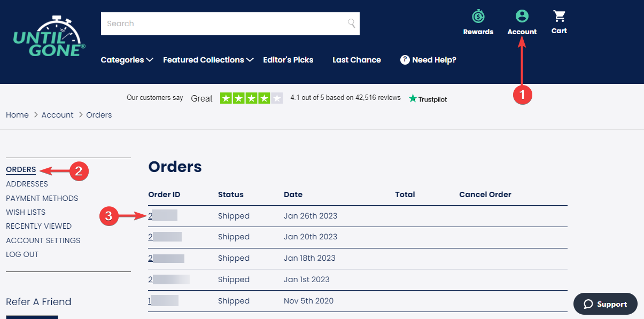Click the Account breadcrumb link
The image size is (644, 319).
click(x=58, y=115)
